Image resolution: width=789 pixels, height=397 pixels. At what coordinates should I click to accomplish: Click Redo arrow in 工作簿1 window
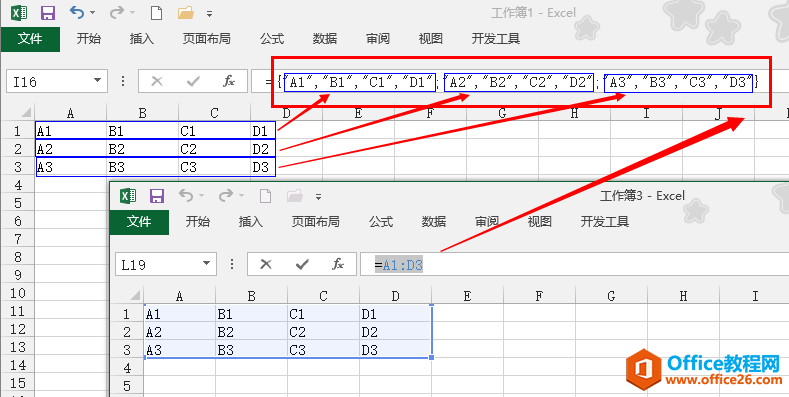click(x=117, y=13)
